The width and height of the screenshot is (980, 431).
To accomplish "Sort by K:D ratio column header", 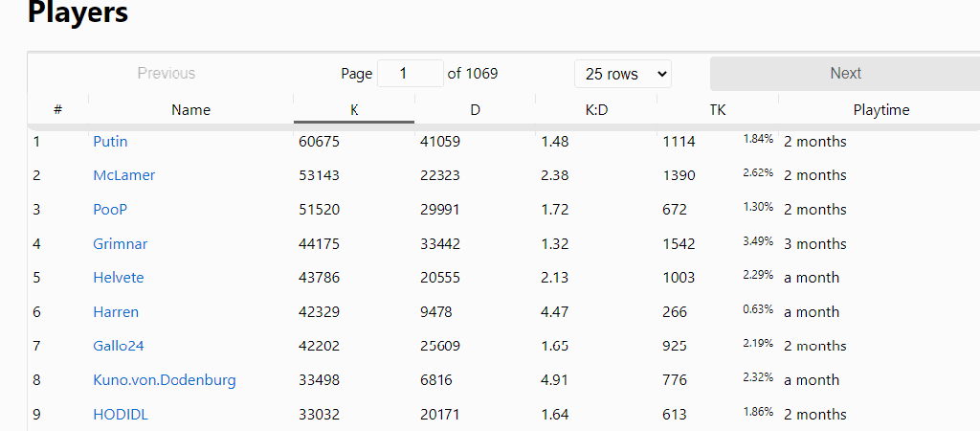I will pyautogui.click(x=596, y=110).
